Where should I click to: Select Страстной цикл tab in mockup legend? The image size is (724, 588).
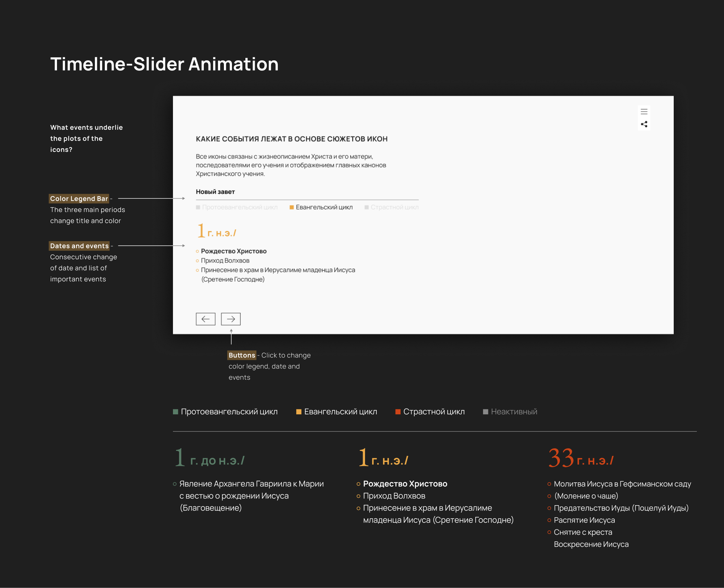pyautogui.click(x=394, y=207)
